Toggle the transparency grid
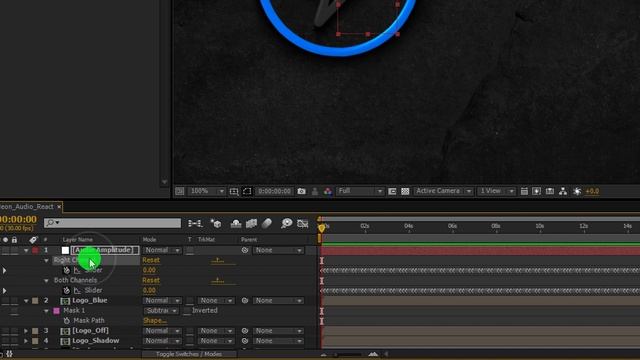This screenshot has height=360, width=640. point(405,191)
